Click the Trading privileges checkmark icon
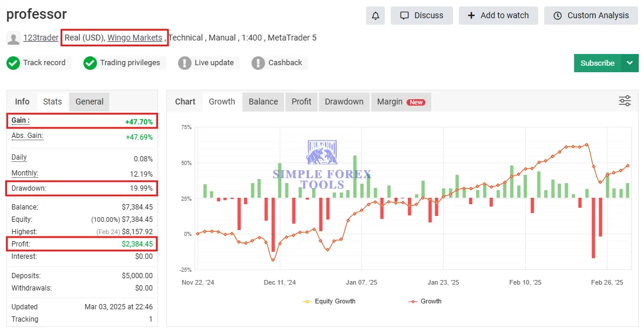 click(90, 63)
